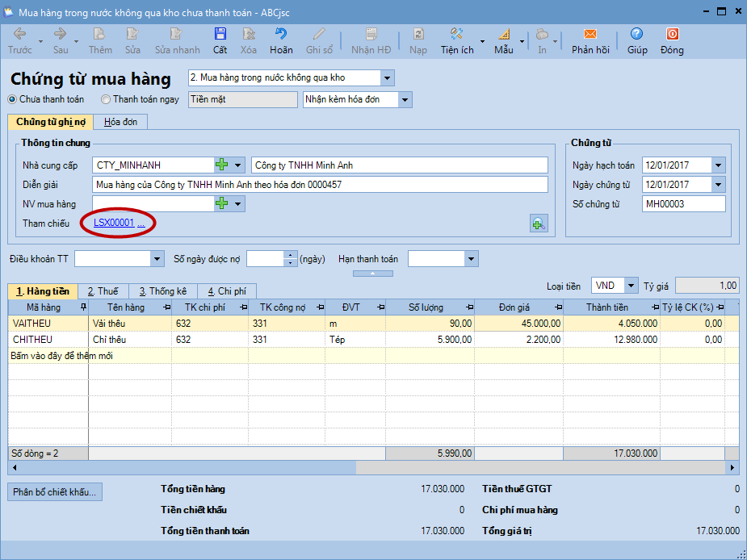
Task: Click the add reference icon in Thông tin chung
Action: [539, 224]
